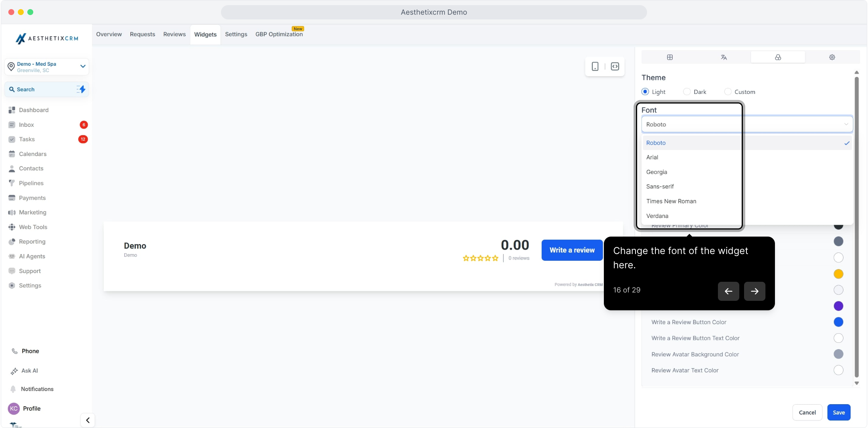Pick the Review Avatar Text Color swatch
Image resolution: width=868 pixels, height=428 pixels.
pyautogui.click(x=838, y=370)
